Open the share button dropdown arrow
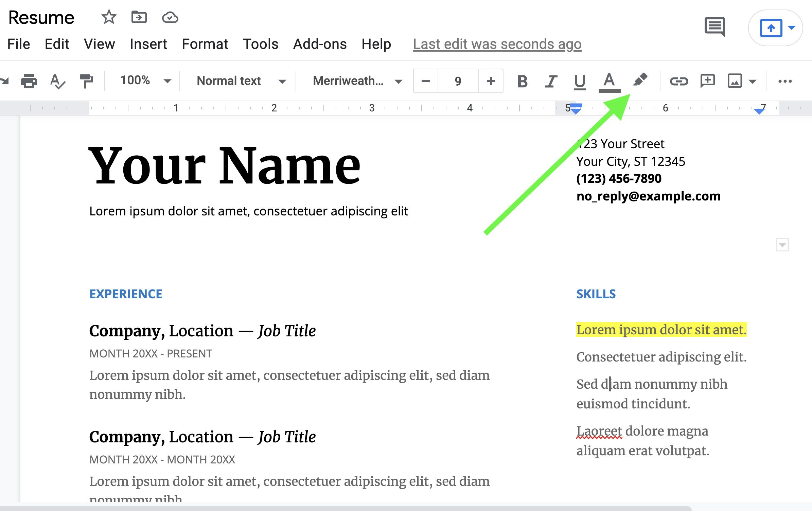 [792, 28]
